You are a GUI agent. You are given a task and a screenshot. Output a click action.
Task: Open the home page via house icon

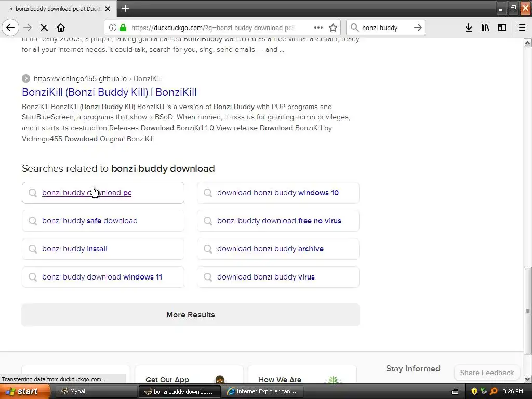[x=61, y=28]
